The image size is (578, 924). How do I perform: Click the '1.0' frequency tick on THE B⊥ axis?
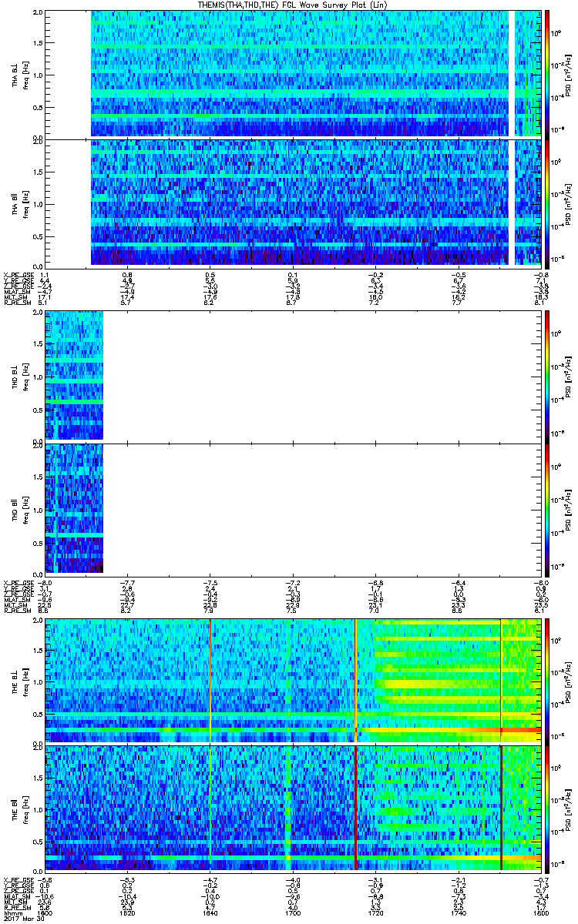click(38, 681)
